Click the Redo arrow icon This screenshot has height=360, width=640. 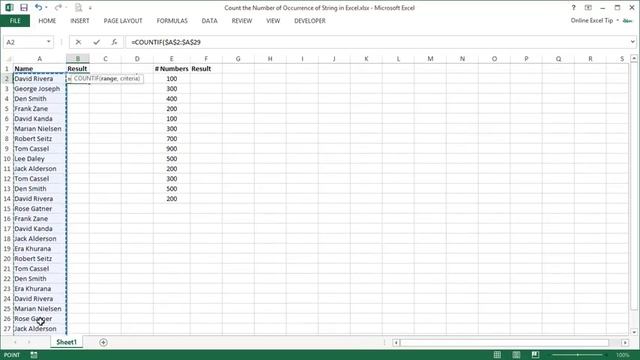tap(58, 7)
